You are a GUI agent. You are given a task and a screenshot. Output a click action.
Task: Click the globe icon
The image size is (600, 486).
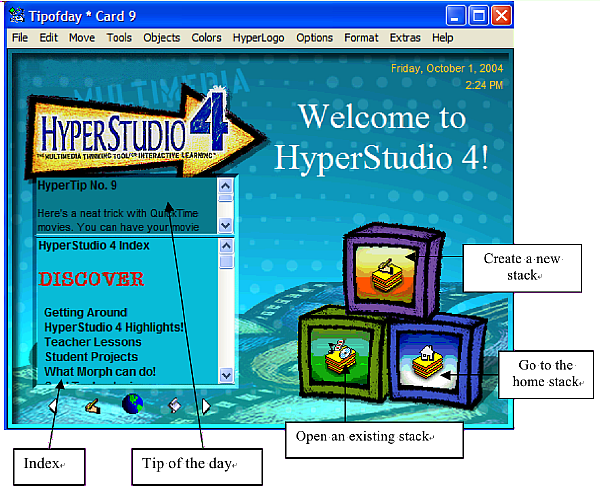click(132, 404)
